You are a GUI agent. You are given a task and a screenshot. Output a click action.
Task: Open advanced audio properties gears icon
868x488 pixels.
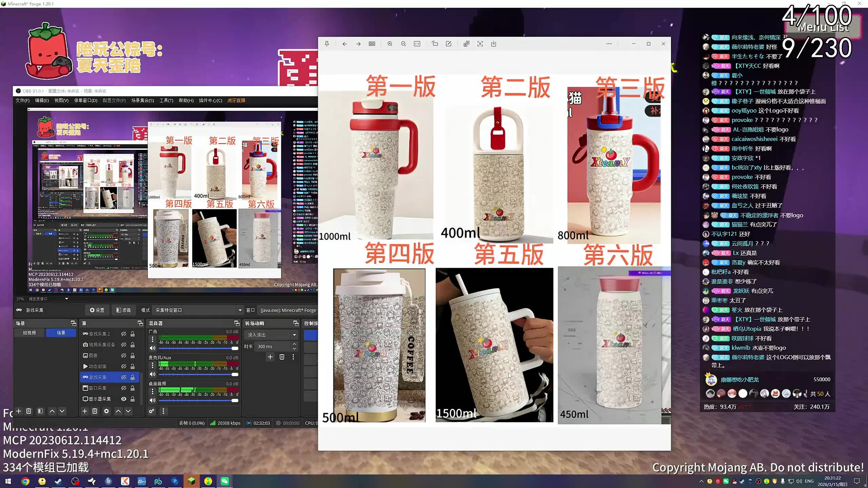[152, 411]
